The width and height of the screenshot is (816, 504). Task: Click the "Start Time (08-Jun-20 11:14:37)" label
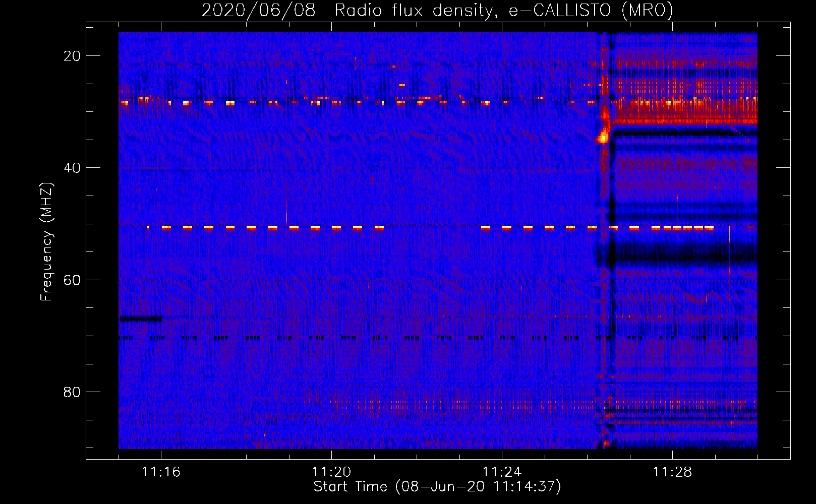point(437,487)
